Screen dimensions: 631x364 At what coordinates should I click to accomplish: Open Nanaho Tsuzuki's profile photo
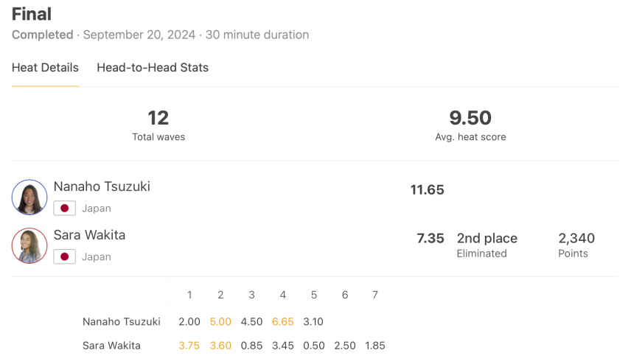tap(29, 197)
